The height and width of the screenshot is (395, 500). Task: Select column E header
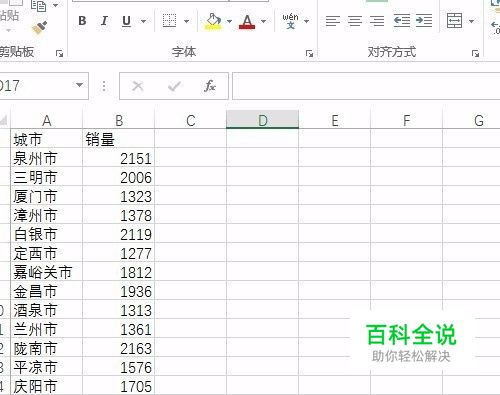335,120
